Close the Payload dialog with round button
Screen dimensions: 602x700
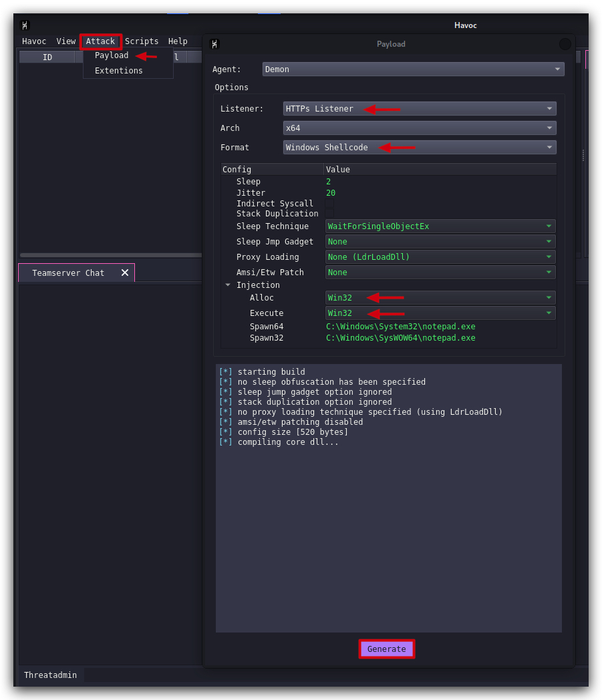point(565,44)
